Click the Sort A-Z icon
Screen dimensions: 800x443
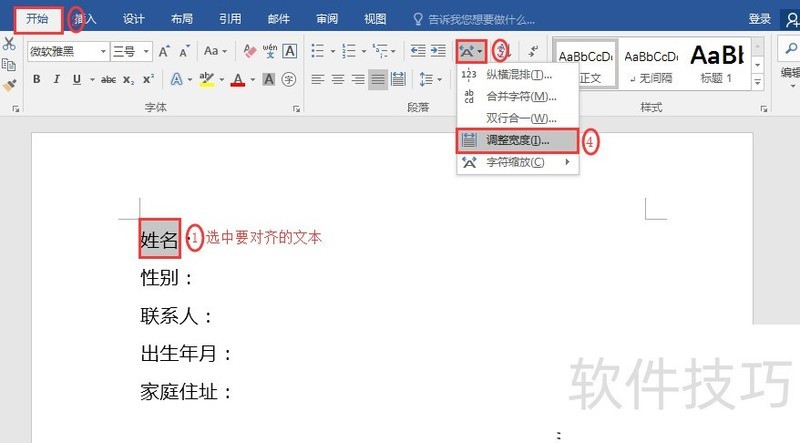coord(502,51)
